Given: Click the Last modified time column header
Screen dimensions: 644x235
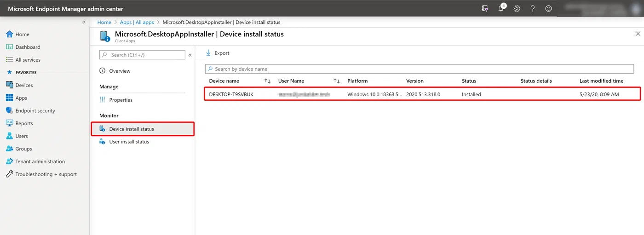Looking at the screenshot, I should pos(602,81).
